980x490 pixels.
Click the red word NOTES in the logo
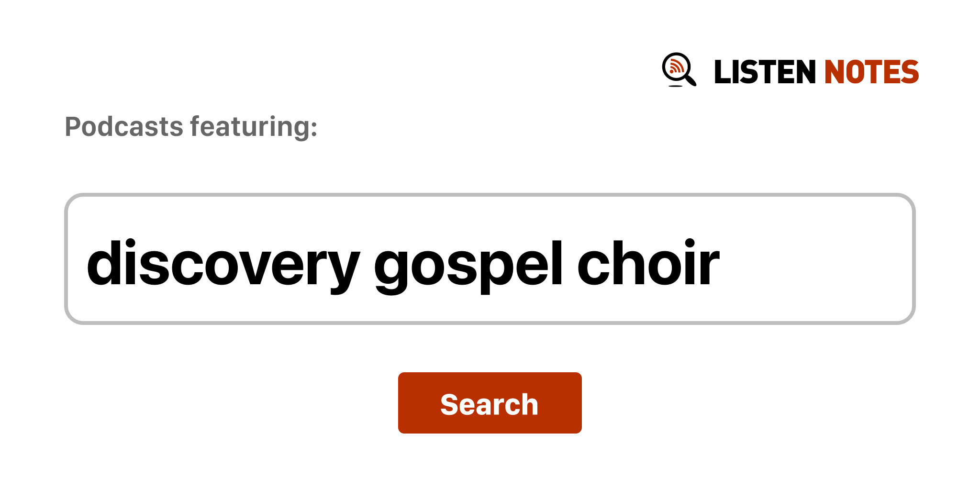(x=871, y=72)
